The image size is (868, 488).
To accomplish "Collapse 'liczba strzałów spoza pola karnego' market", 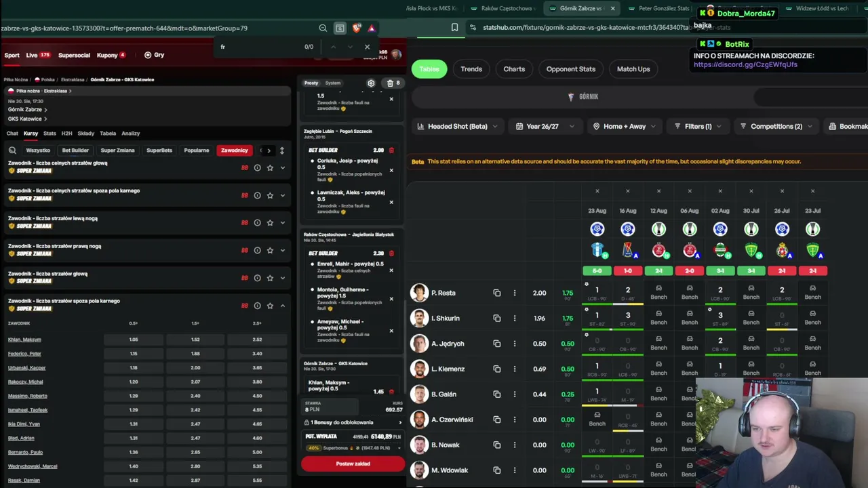I will click(283, 306).
